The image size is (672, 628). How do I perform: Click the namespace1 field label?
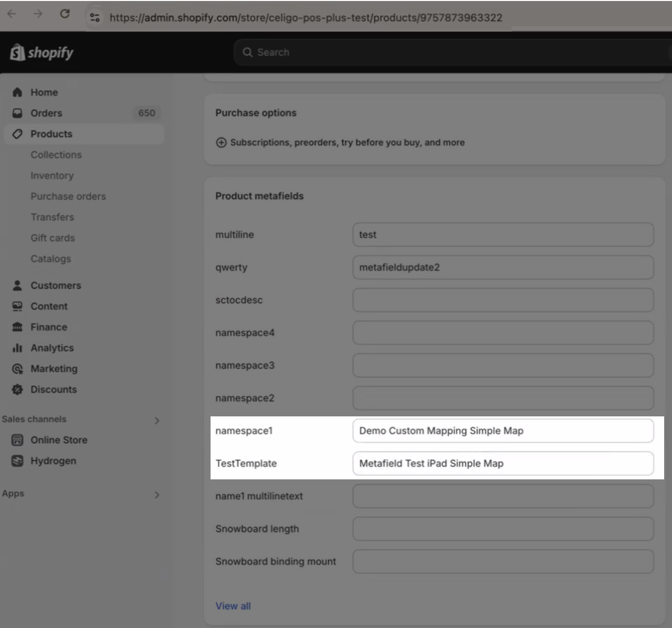pos(244,431)
